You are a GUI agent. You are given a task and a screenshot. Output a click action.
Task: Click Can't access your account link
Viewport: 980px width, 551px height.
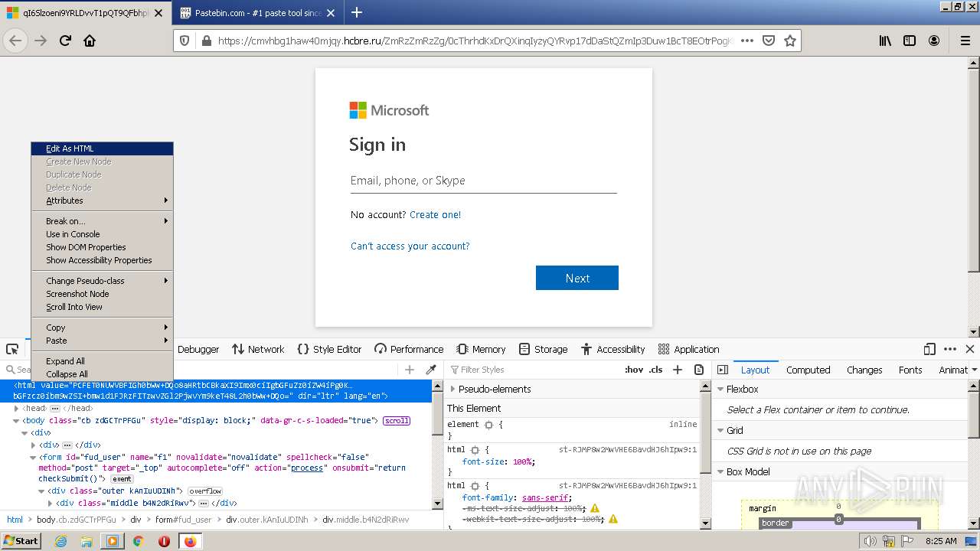click(x=410, y=246)
